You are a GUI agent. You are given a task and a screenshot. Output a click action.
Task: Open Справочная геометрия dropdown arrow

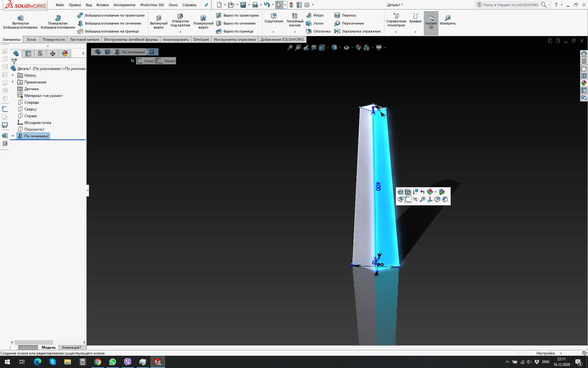(396, 32)
